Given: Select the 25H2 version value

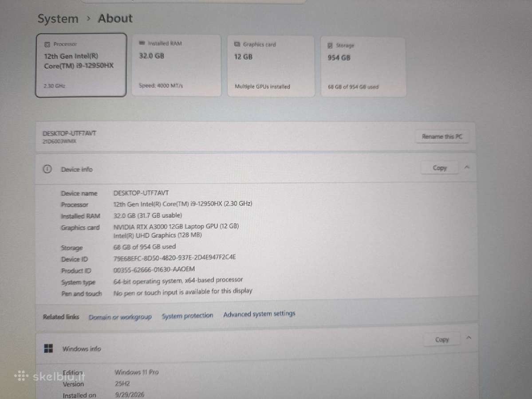Looking at the screenshot, I should (122, 383).
